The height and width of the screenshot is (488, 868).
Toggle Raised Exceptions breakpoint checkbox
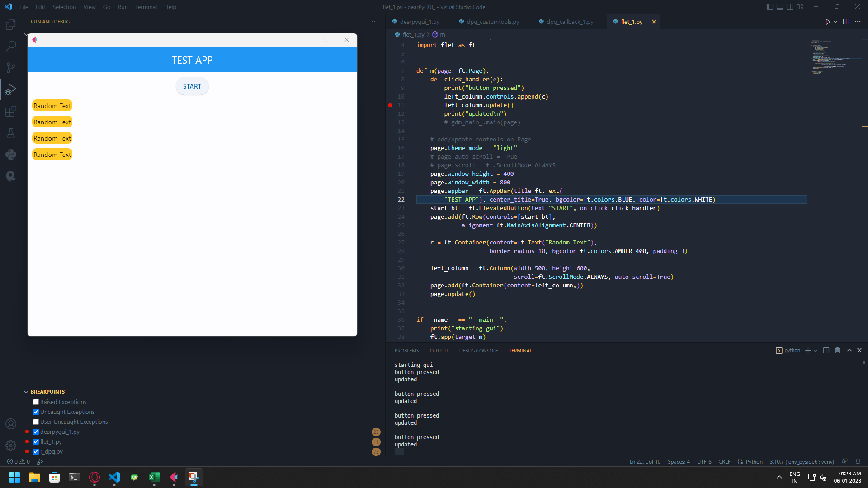(x=36, y=402)
